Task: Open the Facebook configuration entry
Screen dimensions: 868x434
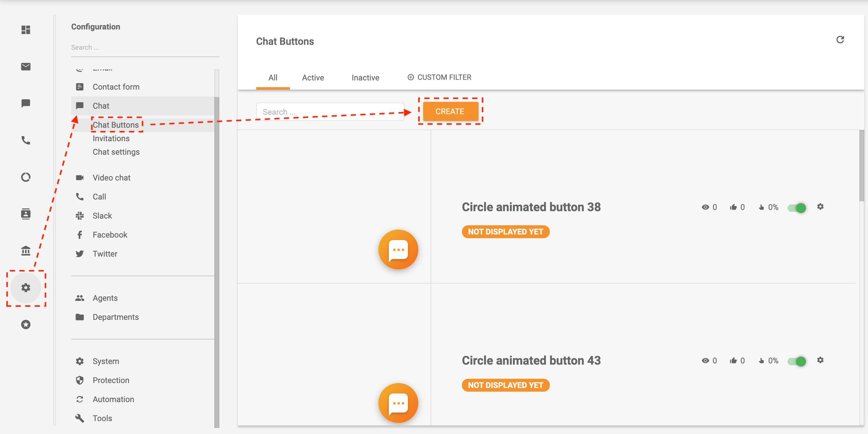Action: click(110, 235)
